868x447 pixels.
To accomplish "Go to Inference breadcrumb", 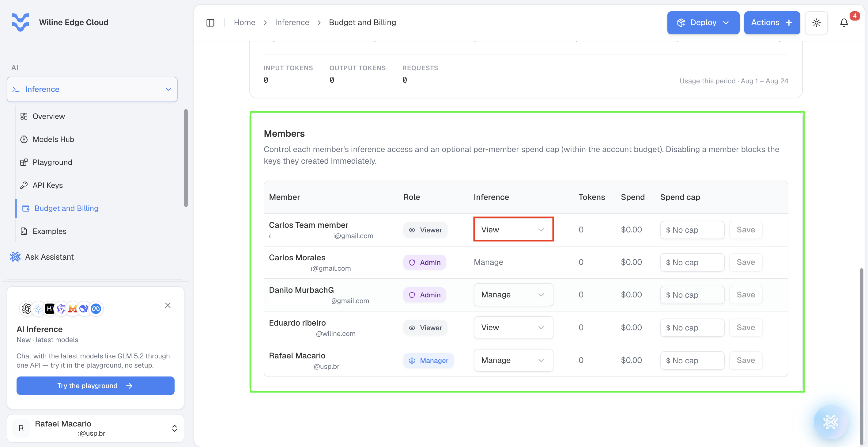I will pos(292,23).
